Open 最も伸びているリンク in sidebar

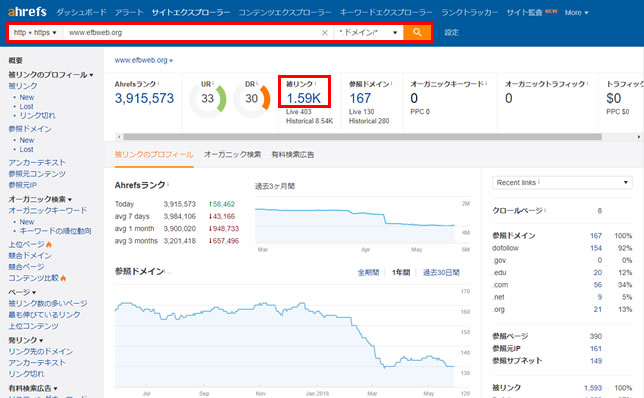[x=44, y=315]
